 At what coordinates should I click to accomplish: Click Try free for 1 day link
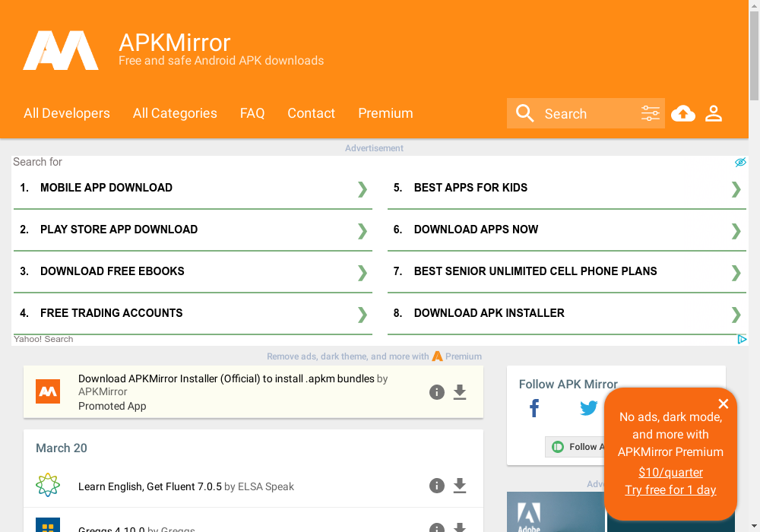pyautogui.click(x=670, y=490)
